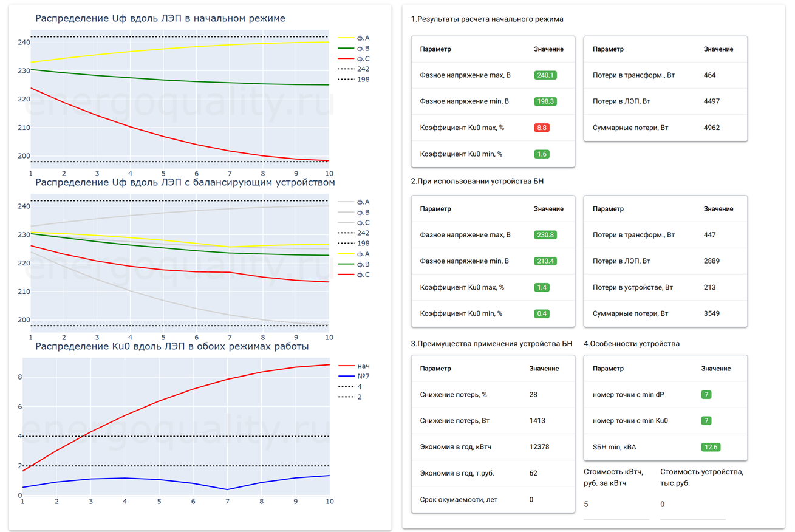Click the green 240.1 voltage max badge
795x532 pixels.
[x=545, y=75]
